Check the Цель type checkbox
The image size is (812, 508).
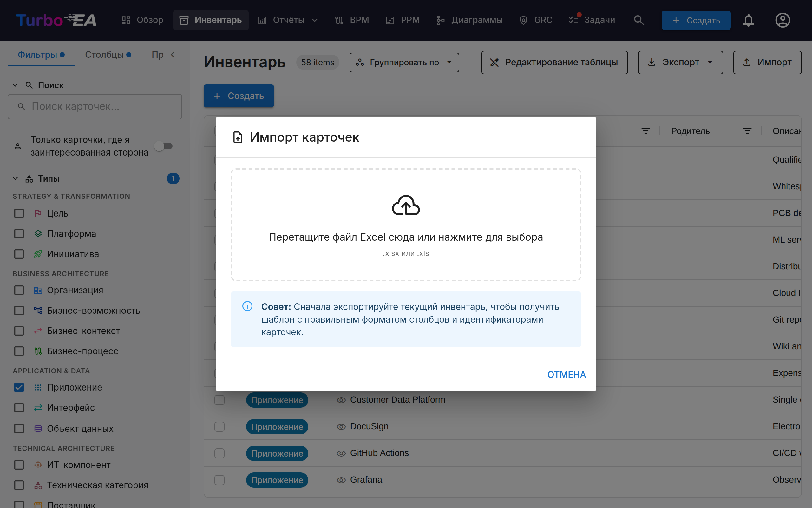point(19,213)
